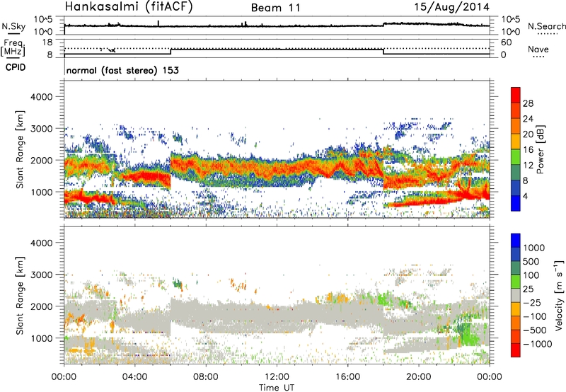The width and height of the screenshot is (566, 392).
Task: Pick the blue bottom of power colorbar
Action: (x=516, y=203)
